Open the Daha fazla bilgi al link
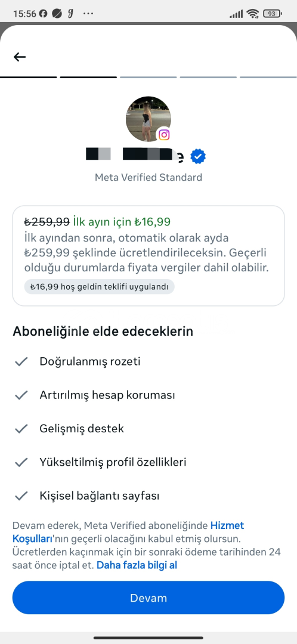 point(137,565)
